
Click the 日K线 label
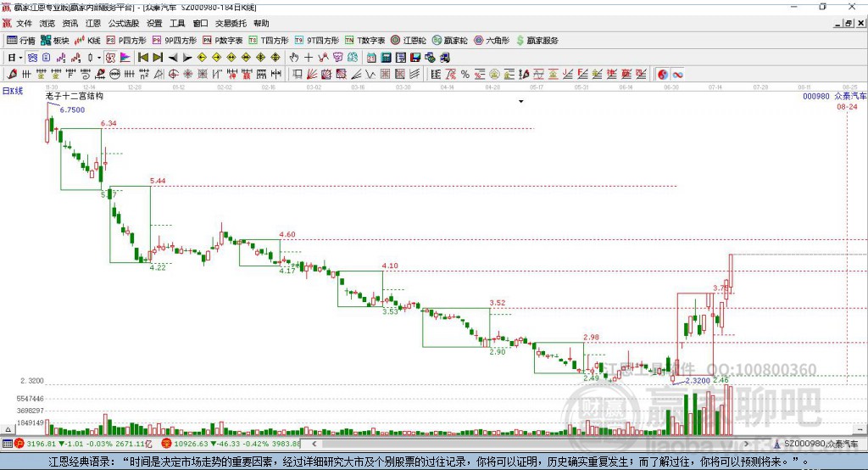pos(13,92)
